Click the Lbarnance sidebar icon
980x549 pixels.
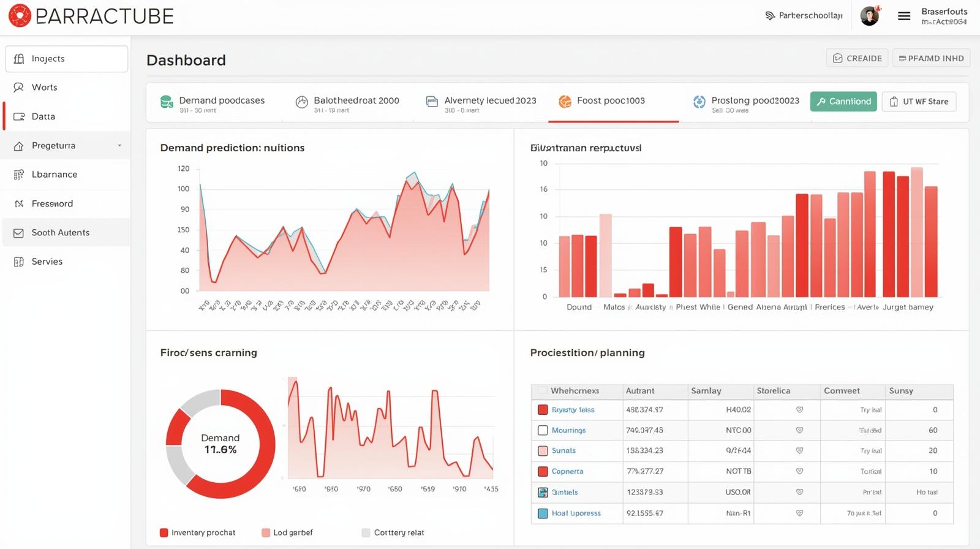[x=19, y=175]
